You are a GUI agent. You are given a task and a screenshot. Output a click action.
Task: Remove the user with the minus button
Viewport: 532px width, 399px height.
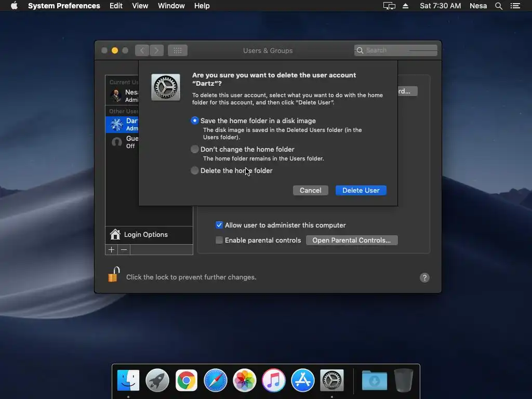pyautogui.click(x=124, y=250)
